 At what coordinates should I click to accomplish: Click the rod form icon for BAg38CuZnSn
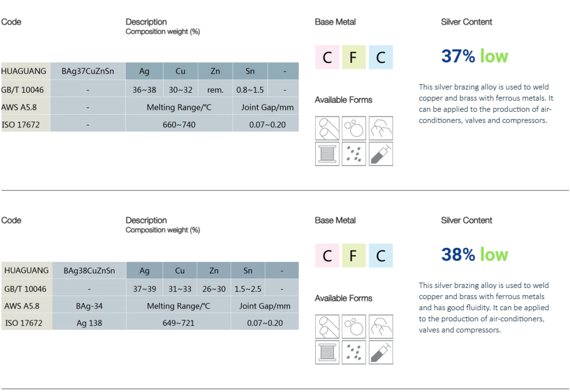tap(327, 326)
